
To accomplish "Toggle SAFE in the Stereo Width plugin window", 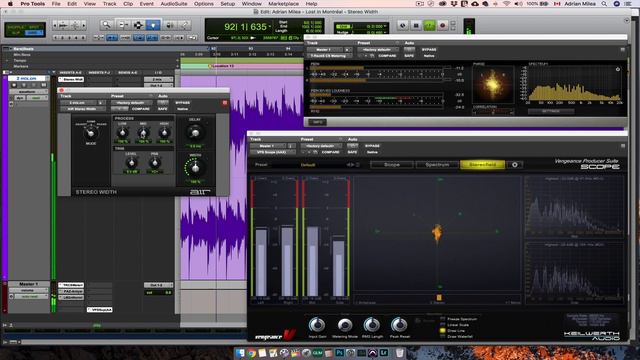I will pyautogui.click(x=162, y=109).
